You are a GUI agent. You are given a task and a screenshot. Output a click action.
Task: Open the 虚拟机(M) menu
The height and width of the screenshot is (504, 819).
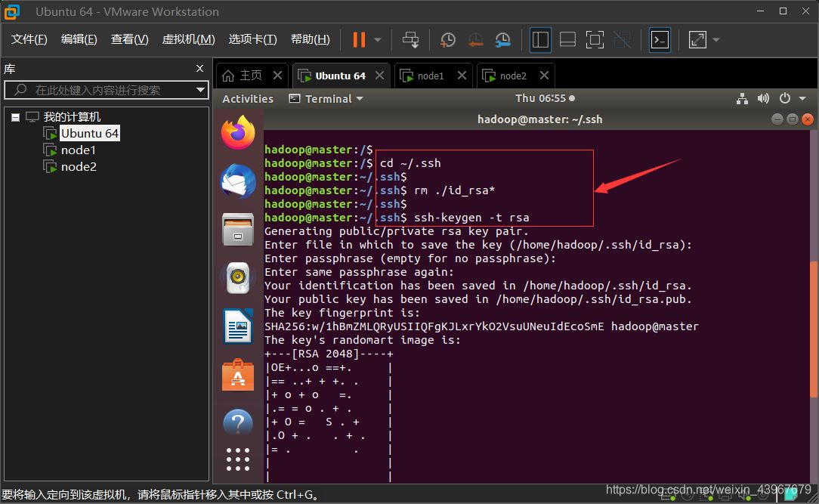click(x=188, y=39)
